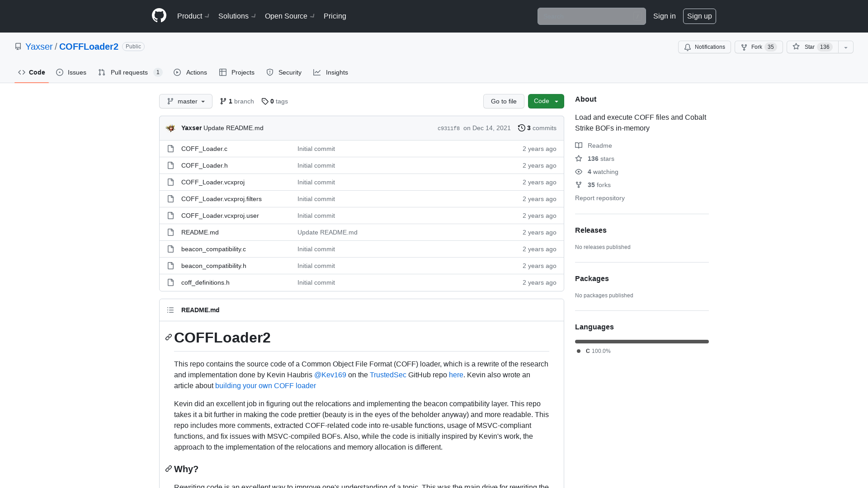Switch to the Issues tab
The height and width of the screenshot is (488, 868).
[x=71, y=72]
